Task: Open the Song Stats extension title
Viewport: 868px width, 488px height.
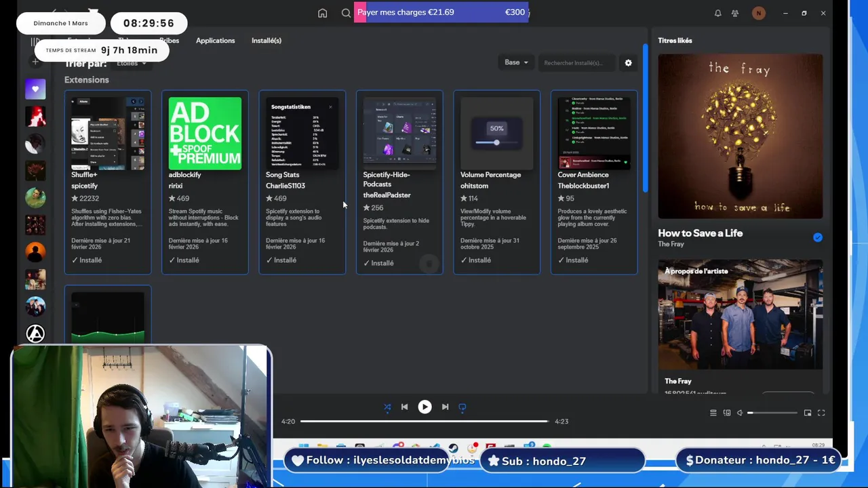Action: pyautogui.click(x=282, y=175)
